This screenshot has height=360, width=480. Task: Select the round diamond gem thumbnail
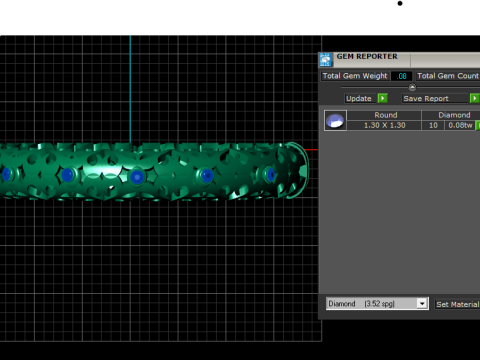pyautogui.click(x=335, y=120)
